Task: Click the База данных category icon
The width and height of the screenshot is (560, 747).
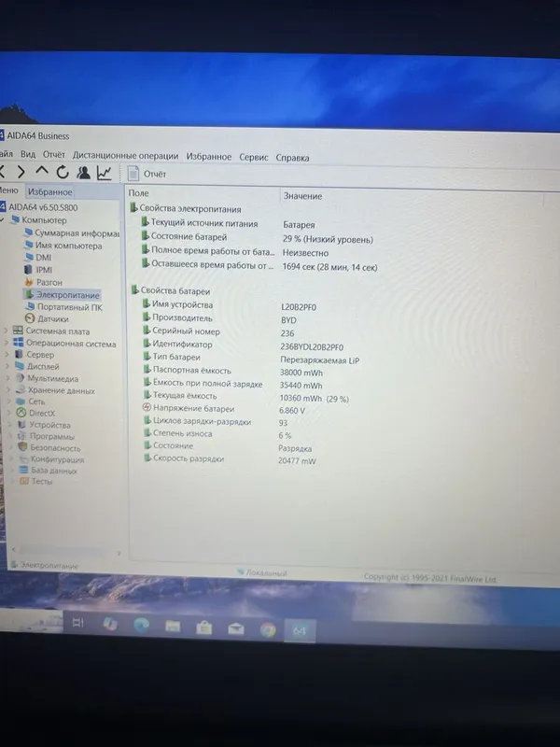Action: pos(23,470)
